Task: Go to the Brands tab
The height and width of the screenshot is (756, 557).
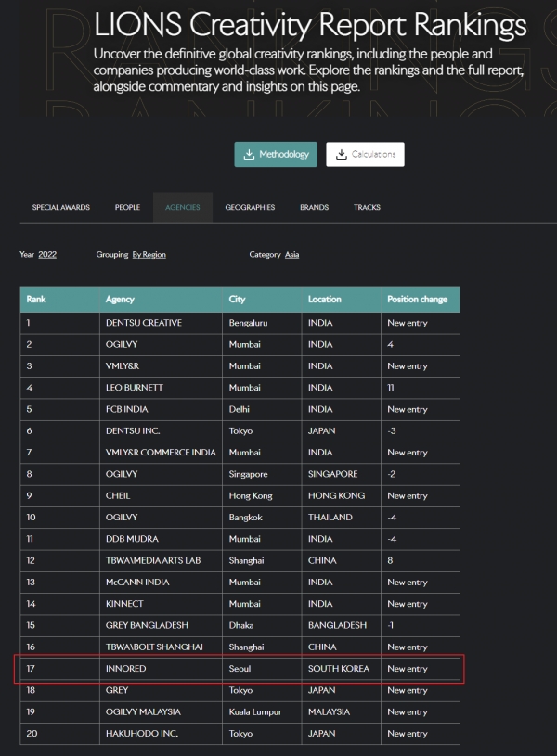Action: click(314, 208)
